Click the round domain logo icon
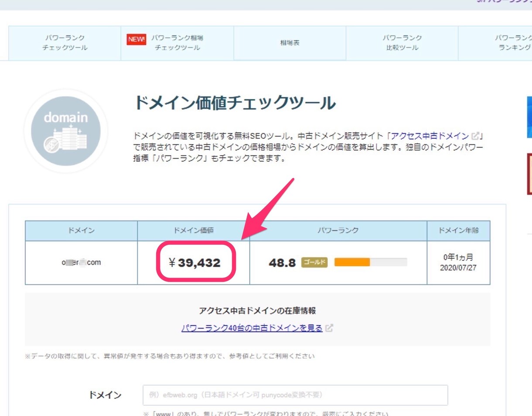The height and width of the screenshot is (416, 532). tap(65, 131)
